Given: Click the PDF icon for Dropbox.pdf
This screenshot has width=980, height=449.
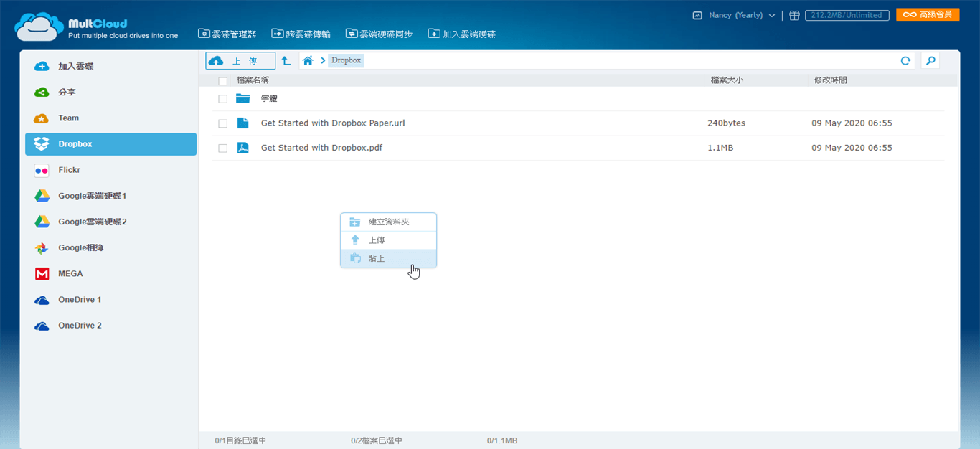Looking at the screenshot, I should [x=242, y=148].
